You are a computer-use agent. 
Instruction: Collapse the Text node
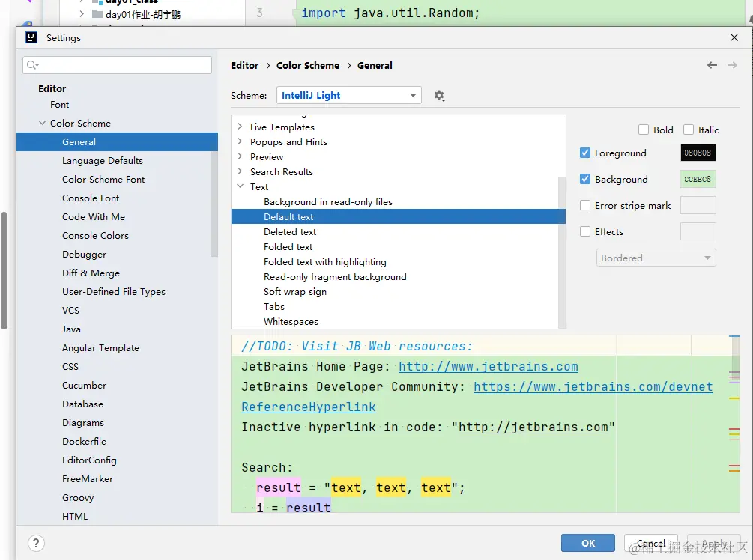click(x=240, y=186)
